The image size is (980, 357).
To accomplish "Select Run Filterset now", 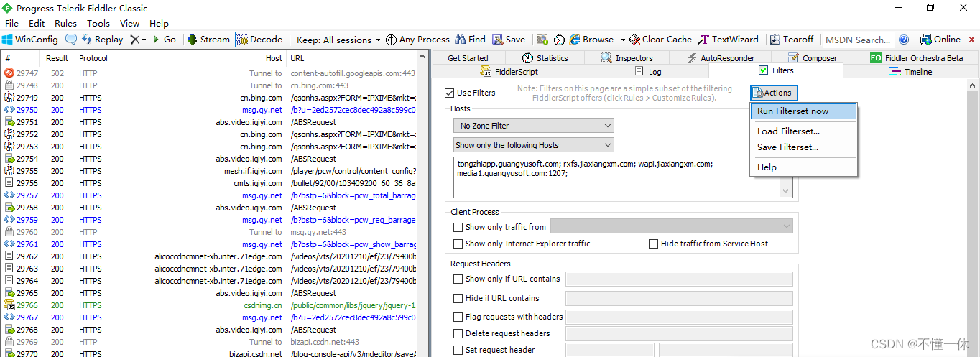I will [x=803, y=111].
